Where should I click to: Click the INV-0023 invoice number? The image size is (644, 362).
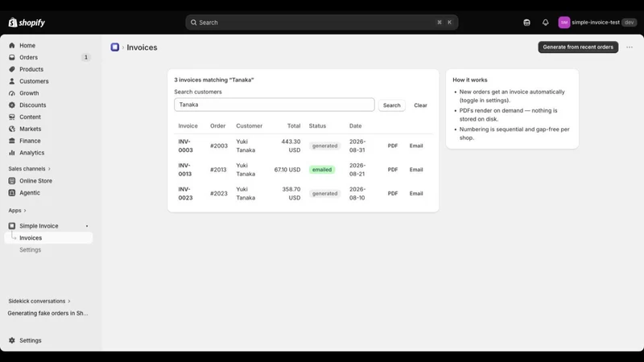tap(186, 193)
